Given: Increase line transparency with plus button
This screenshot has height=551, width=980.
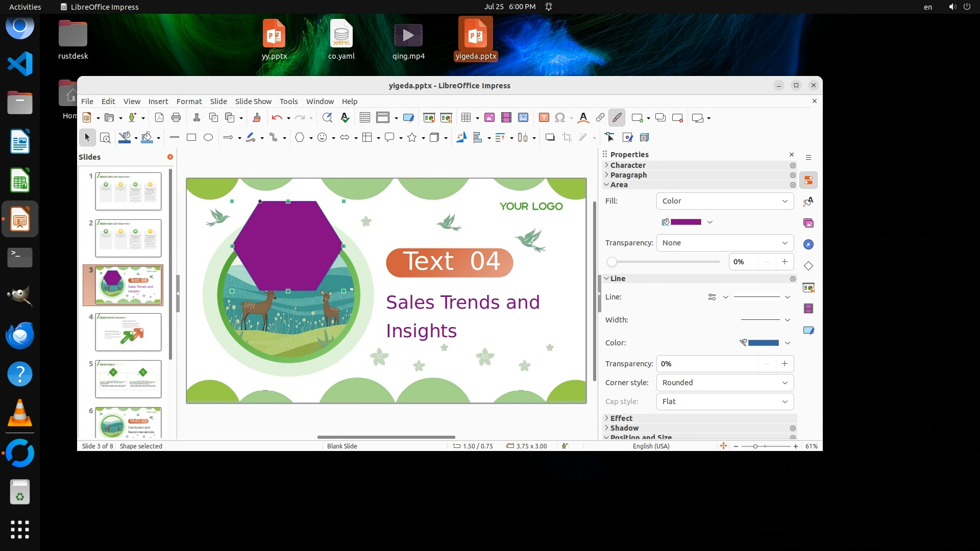Looking at the screenshot, I should [x=785, y=364].
